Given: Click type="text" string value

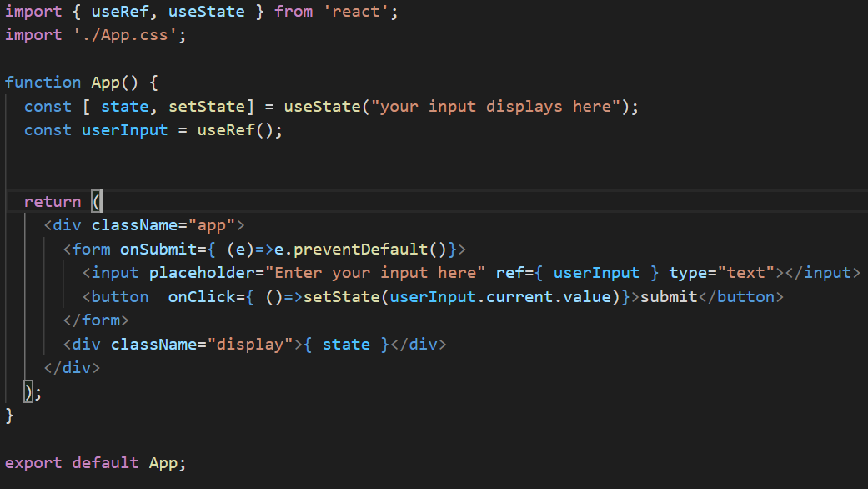Looking at the screenshot, I should click(x=745, y=273).
